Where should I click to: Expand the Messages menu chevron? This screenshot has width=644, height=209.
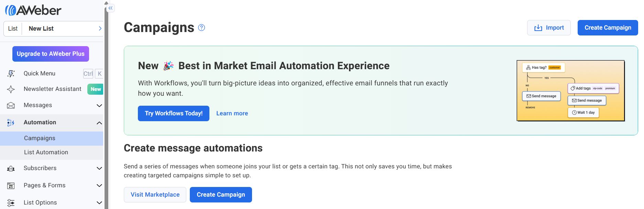point(99,105)
